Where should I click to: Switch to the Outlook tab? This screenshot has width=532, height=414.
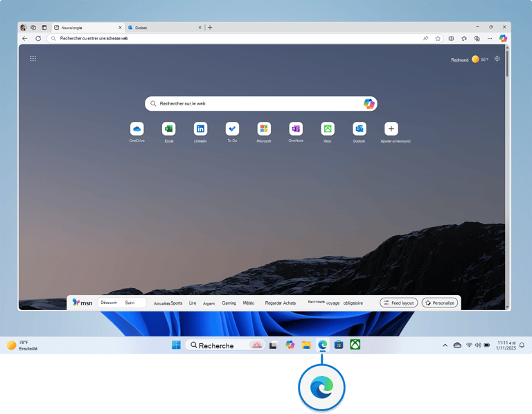pyautogui.click(x=165, y=28)
